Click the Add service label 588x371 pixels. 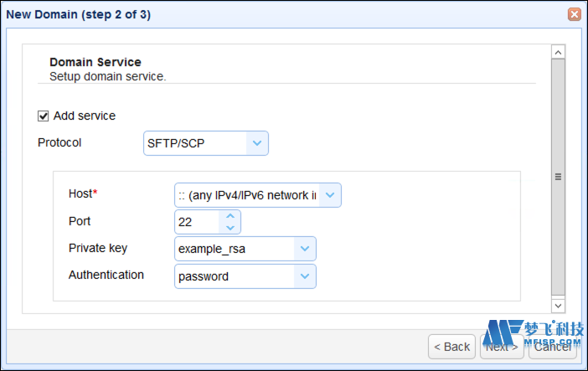click(x=85, y=116)
